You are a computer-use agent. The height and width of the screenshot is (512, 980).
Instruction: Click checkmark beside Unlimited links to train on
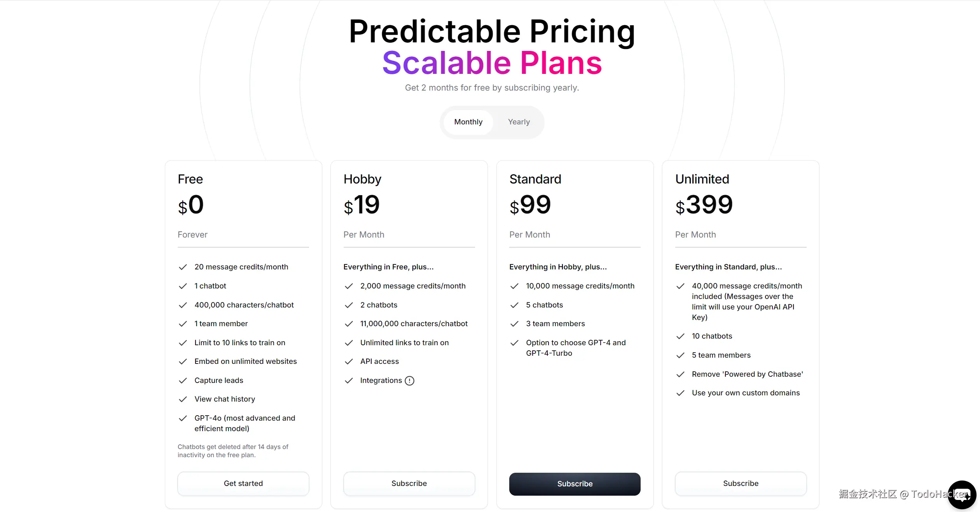coord(349,343)
